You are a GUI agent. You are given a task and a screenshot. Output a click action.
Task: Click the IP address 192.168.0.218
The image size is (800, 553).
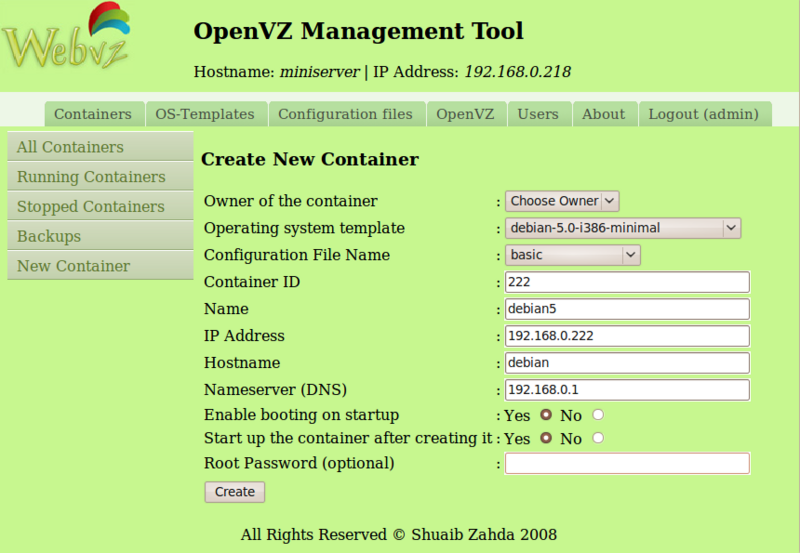[517, 72]
